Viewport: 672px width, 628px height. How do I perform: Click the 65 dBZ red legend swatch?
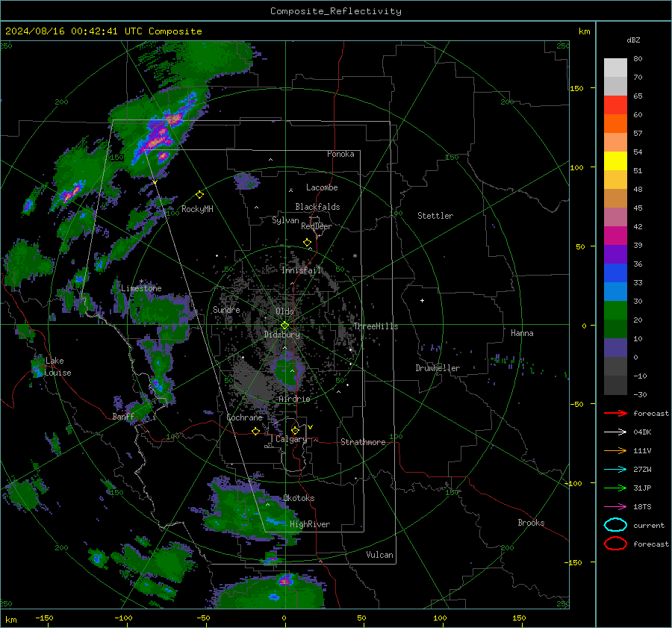pos(615,105)
